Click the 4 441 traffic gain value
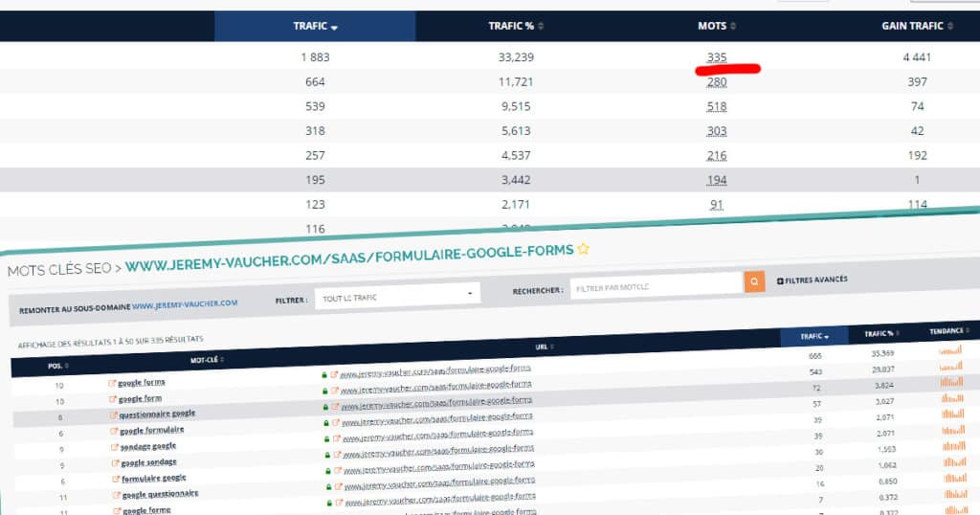Image resolution: width=980 pixels, height=515 pixels. 917,57
